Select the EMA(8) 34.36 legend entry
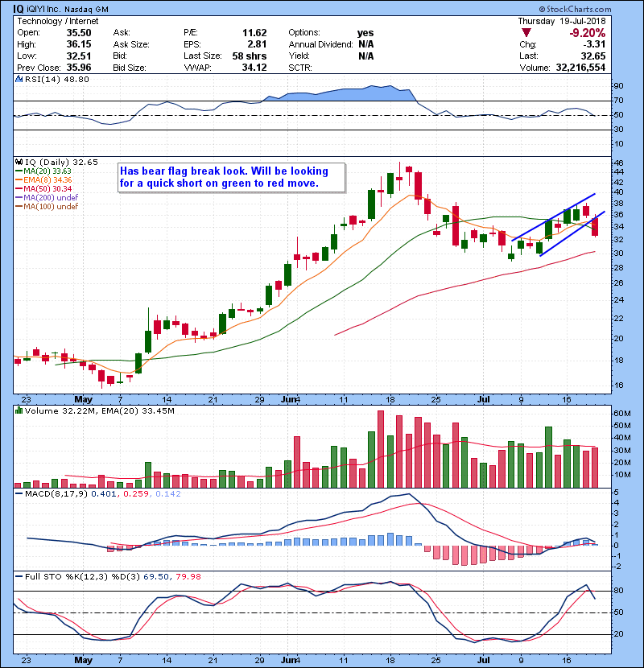Screen dimensions: 644x668 (x=43, y=179)
